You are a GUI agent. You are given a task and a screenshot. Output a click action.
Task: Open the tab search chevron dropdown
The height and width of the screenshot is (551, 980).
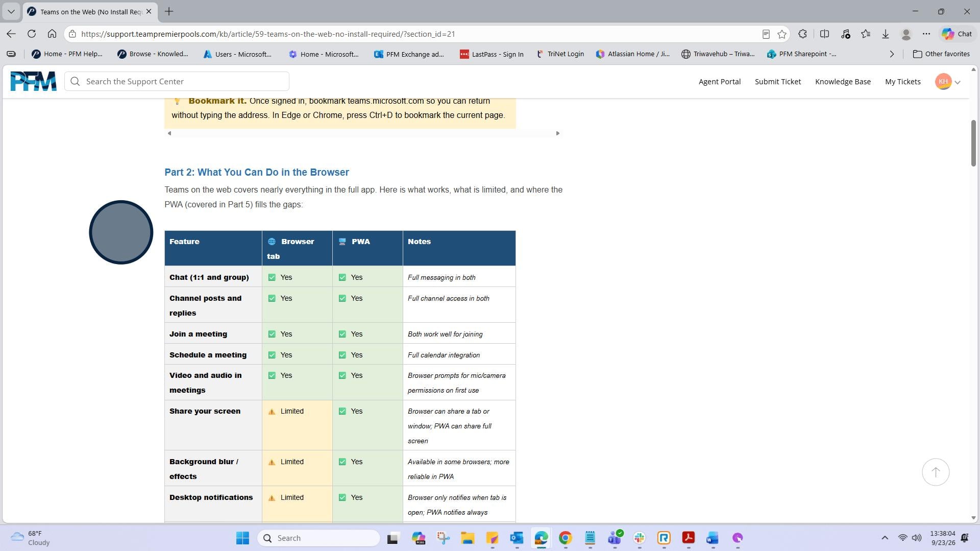pos(11,11)
